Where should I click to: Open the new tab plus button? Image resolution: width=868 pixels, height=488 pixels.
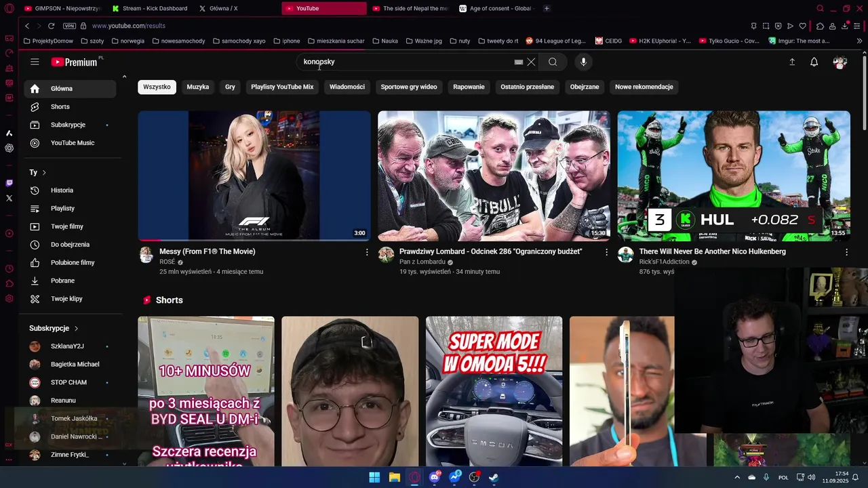(x=547, y=8)
